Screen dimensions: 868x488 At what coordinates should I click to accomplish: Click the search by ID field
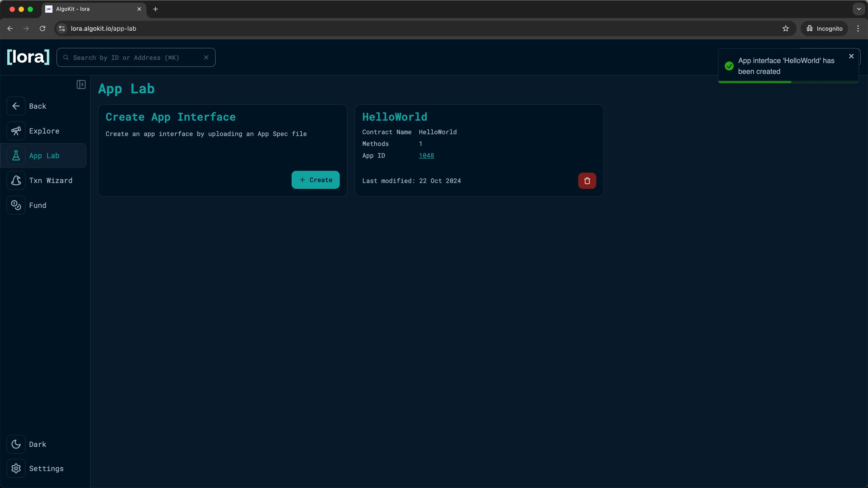135,57
